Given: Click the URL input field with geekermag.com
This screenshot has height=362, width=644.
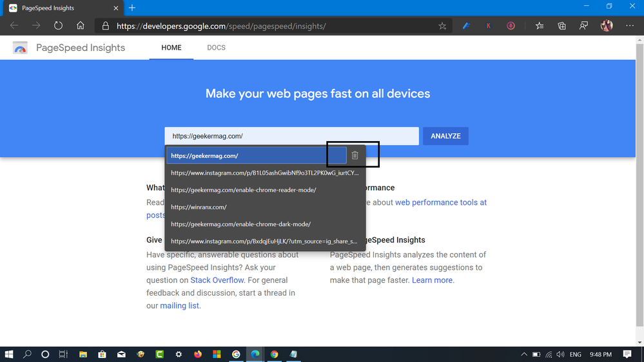Looking at the screenshot, I should click(x=291, y=136).
